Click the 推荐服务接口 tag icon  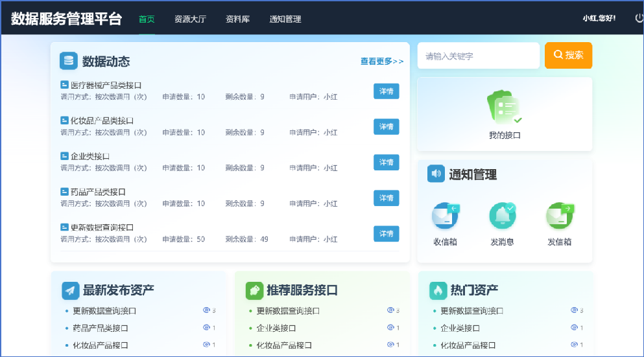254,290
